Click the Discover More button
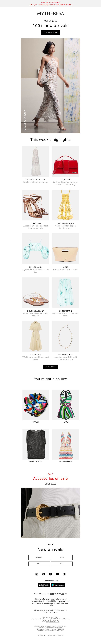Image resolution: width=101 pixels, height=644 pixels. coord(50,32)
